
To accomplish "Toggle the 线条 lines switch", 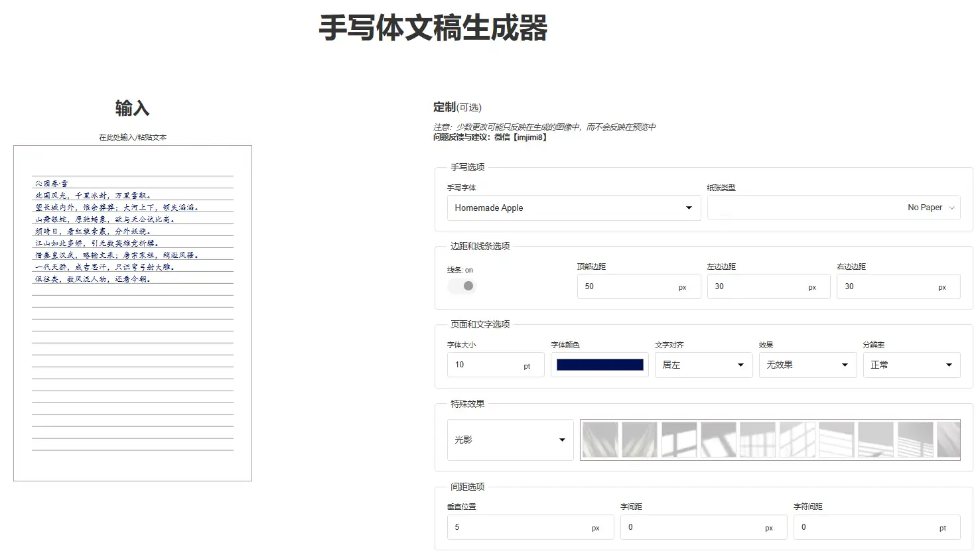I will point(462,286).
